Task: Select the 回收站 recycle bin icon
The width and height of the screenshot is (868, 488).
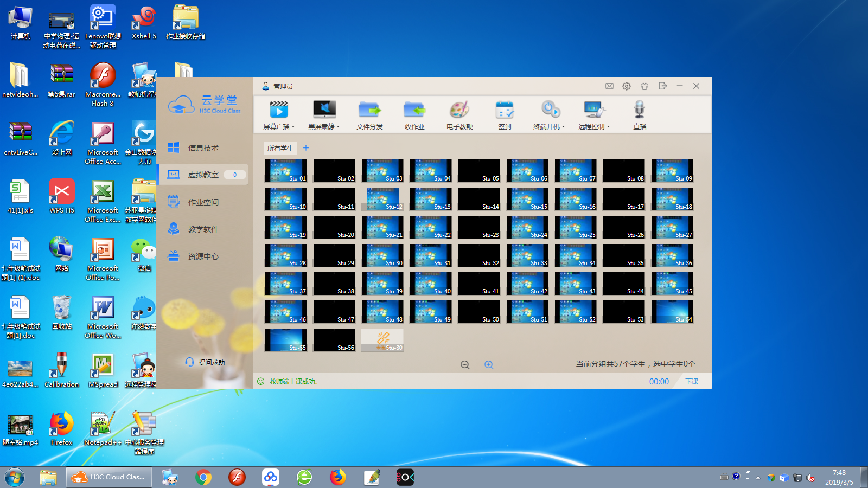Action: [x=61, y=313]
